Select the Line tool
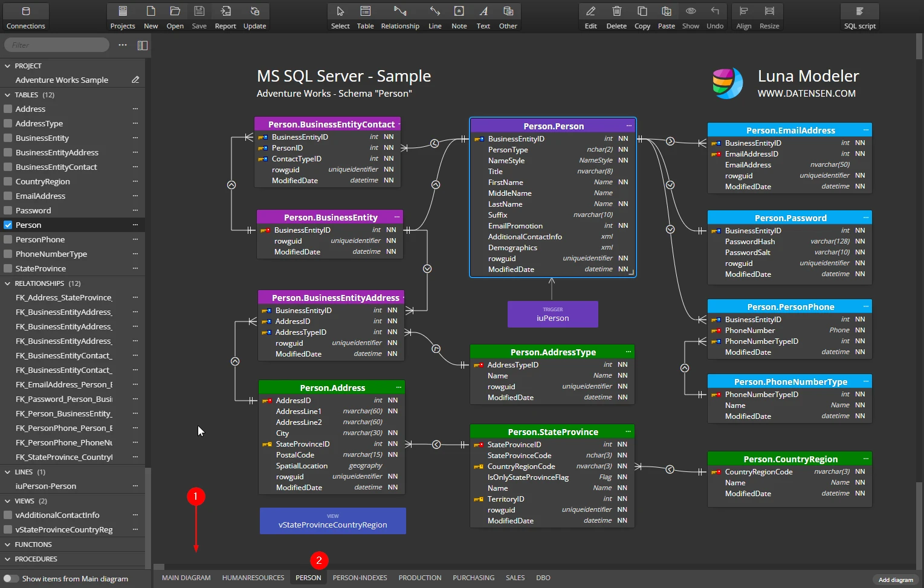Screen dimensions: 924x588 [x=435, y=17]
